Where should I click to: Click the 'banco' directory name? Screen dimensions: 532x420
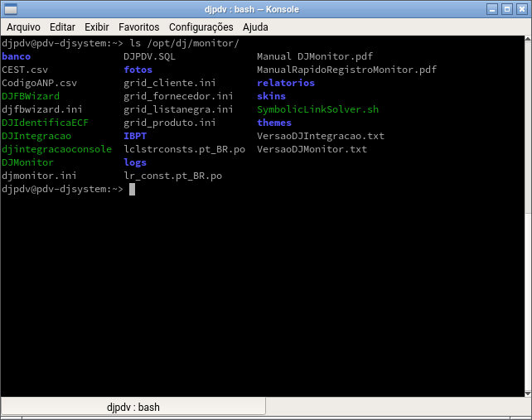pos(16,56)
